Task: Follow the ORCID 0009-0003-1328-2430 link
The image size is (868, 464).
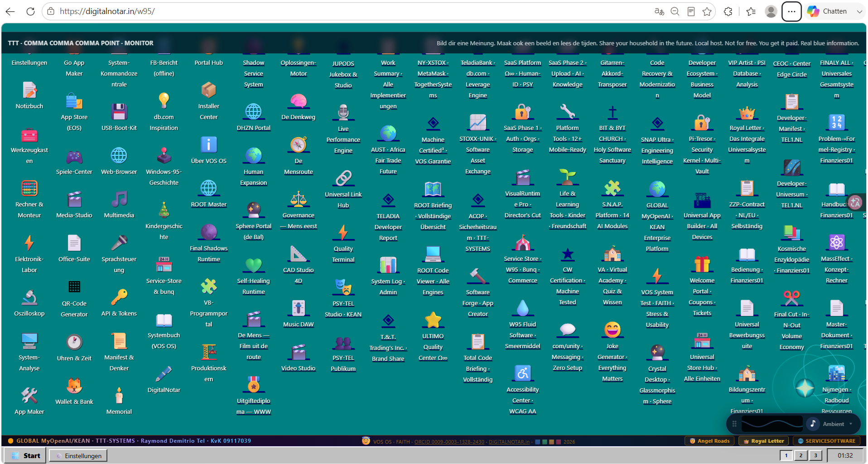Action: [449, 442]
